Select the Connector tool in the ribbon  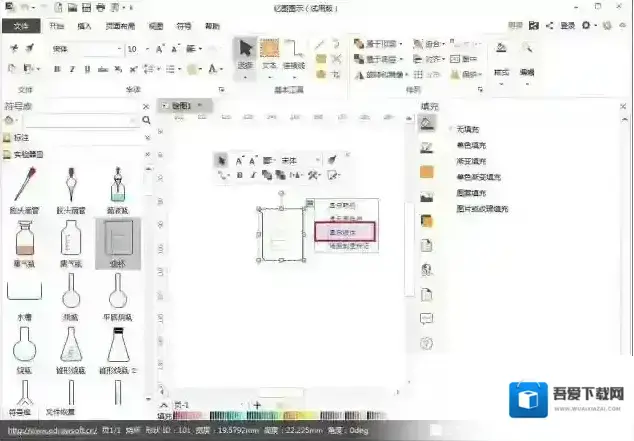[294, 54]
